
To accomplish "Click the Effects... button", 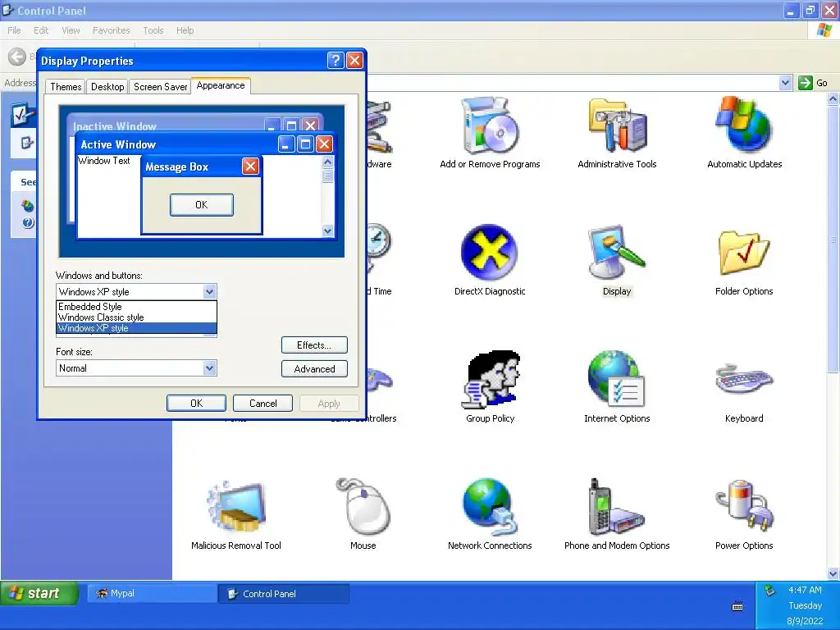I will 314,345.
